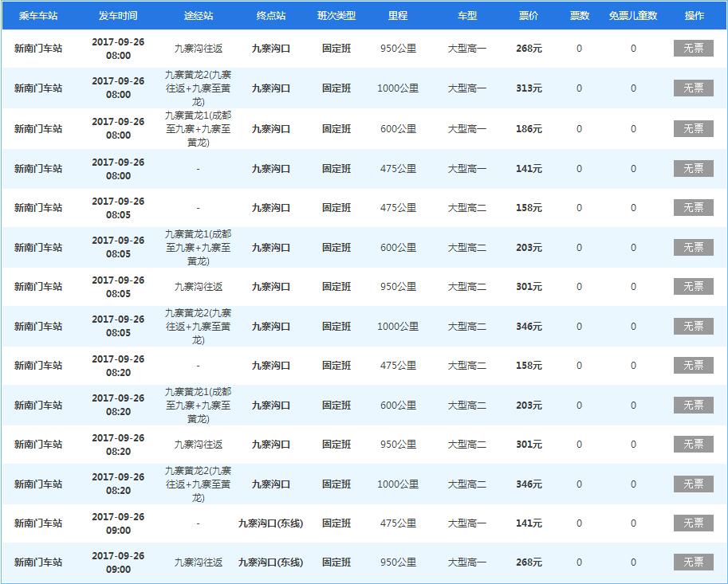Click 固定班 type in the 313元 row
The height and width of the screenshot is (584, 728).
[x=336, y=88]
